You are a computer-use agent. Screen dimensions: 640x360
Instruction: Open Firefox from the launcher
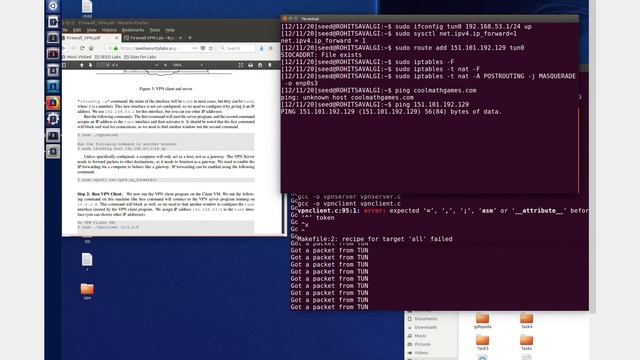tap(53, 102)
